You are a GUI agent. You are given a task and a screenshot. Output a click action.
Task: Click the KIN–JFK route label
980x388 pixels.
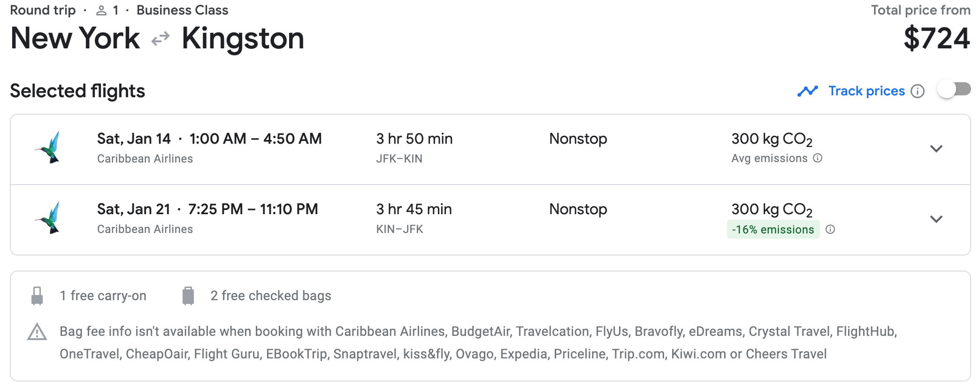click(399, 229)
